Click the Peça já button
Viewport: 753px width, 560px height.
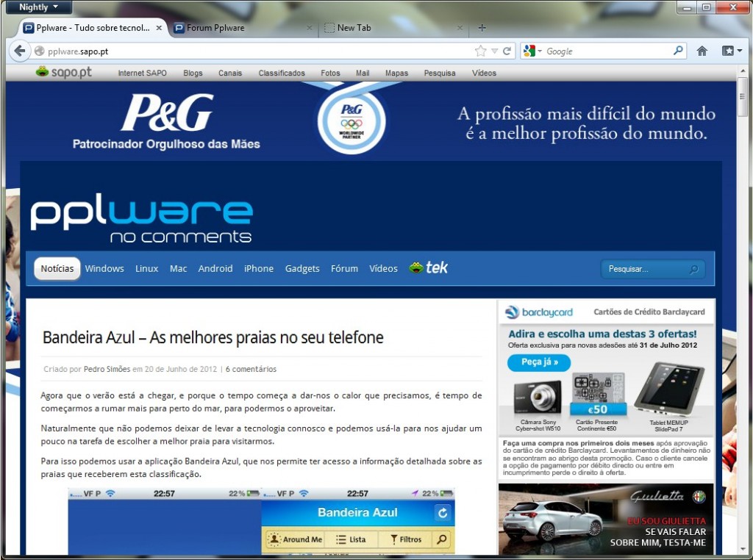(x=539, y=362)
